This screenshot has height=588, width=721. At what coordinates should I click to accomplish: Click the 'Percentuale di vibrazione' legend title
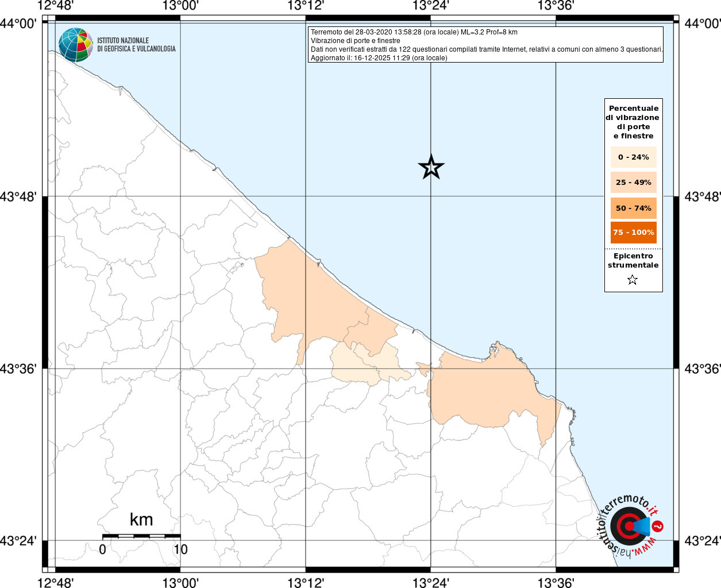[x=633, y=122]
